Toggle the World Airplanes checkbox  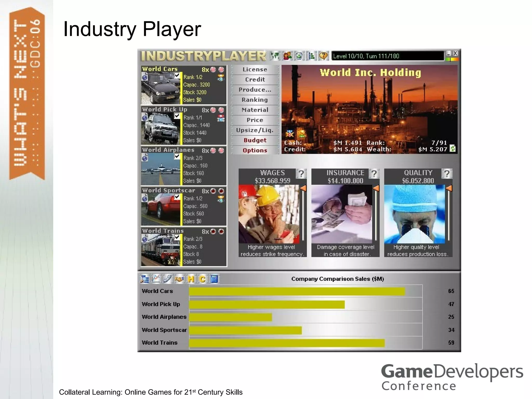coord(177,156)
